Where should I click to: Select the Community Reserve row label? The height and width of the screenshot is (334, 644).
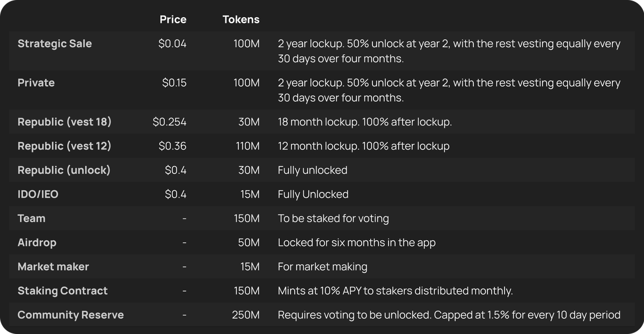(x=70, y=315)
